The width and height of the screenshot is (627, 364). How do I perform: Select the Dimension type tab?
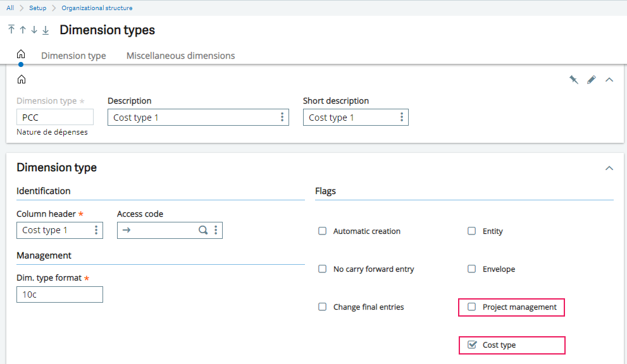73,56
